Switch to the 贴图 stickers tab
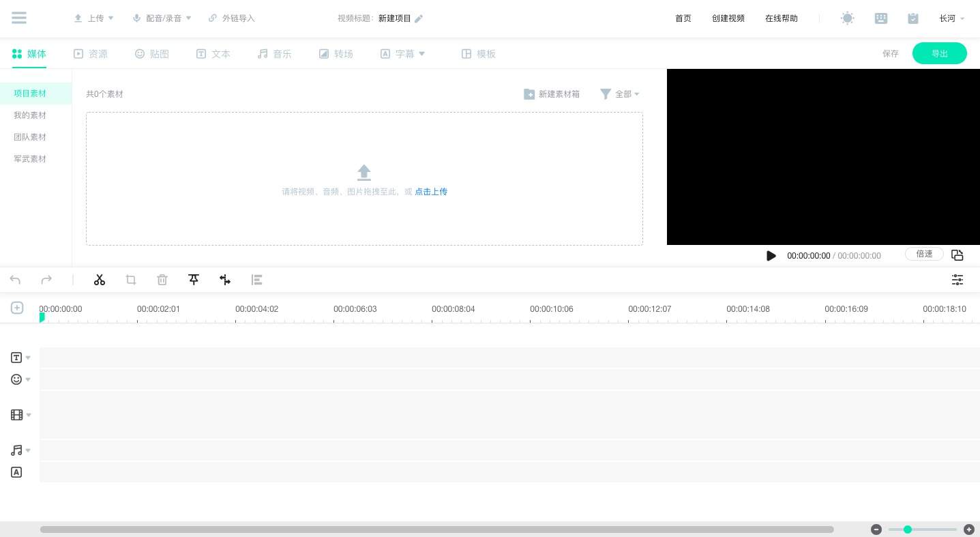The width and height of the screenshot is (980, 537). 152,54
